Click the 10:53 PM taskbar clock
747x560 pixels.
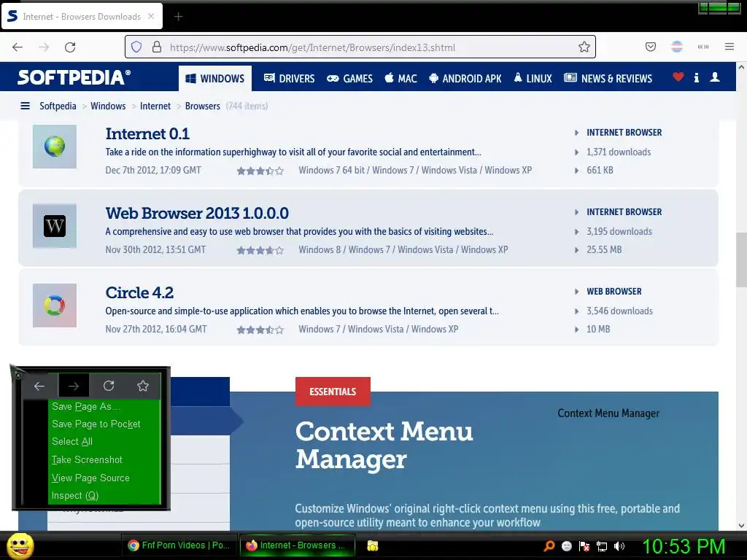point(684,546)
